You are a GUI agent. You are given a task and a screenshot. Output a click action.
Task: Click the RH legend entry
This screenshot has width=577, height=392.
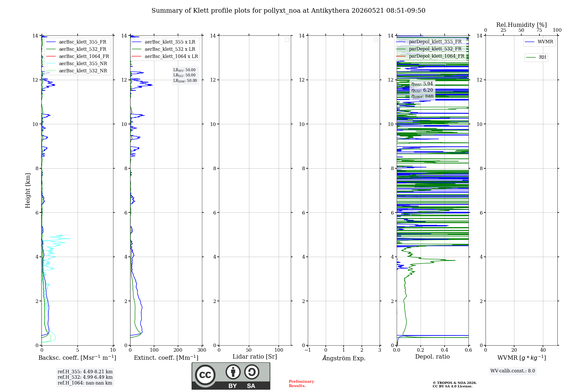[x=536, y=57]
